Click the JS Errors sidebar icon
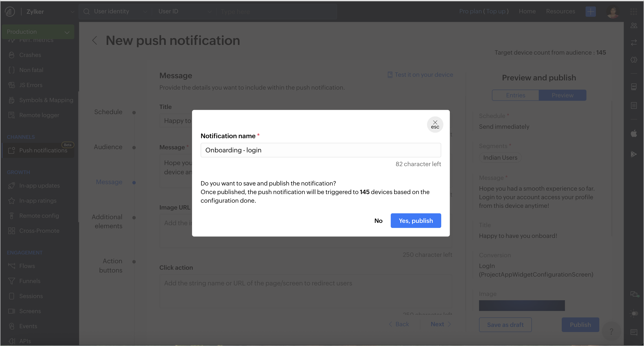Image resolution: width=644 pixels, height=346 pixels. click(x=11, y=85)
